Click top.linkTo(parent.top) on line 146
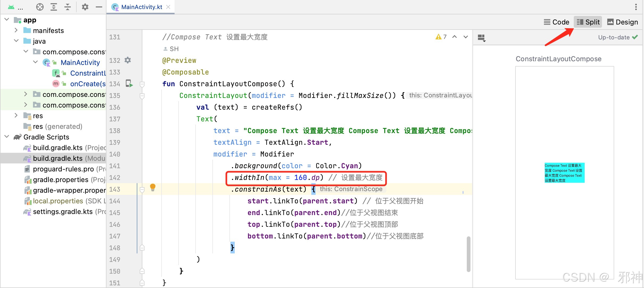This screenshot has height=288, width=644. pyautogui.click(x=294, y=224)
